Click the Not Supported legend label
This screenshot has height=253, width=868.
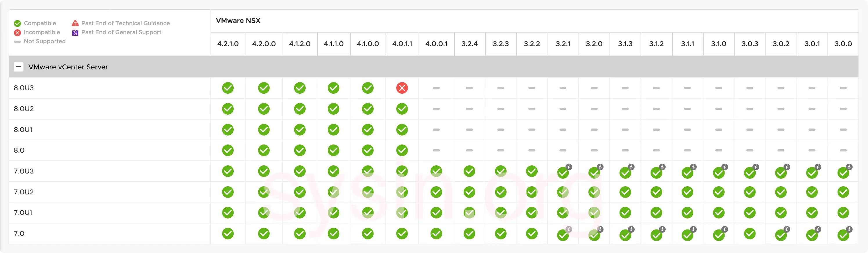[x=44, y=41]
